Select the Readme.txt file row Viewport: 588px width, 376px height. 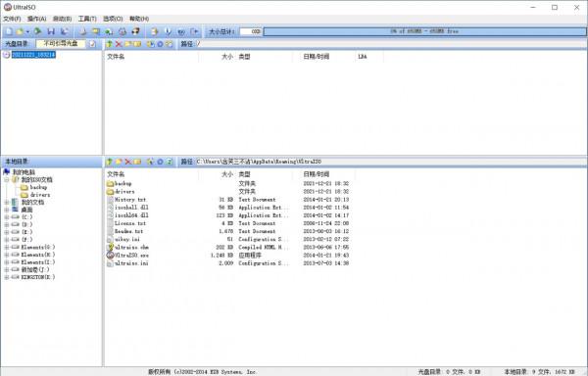pyautogui.click(x=228, y=231)
